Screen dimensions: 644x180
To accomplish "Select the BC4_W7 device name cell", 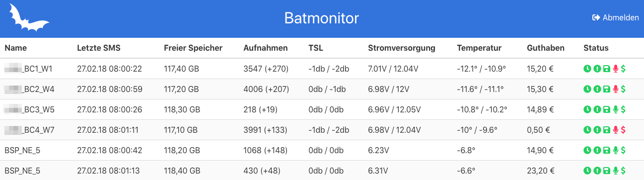I will [29, 130].
